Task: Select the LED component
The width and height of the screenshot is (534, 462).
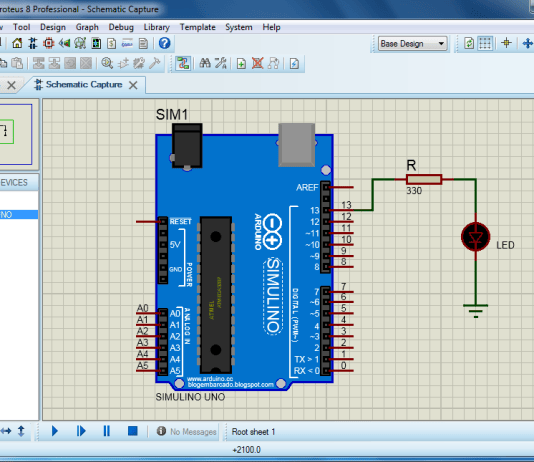Action: point(475,237)
